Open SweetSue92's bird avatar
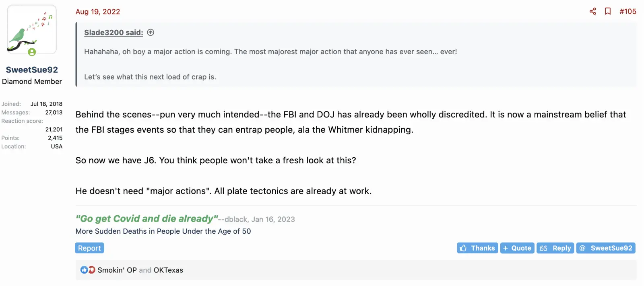Image resolution: width=644 pixels, height=286 pixels. tap(32, 30)
